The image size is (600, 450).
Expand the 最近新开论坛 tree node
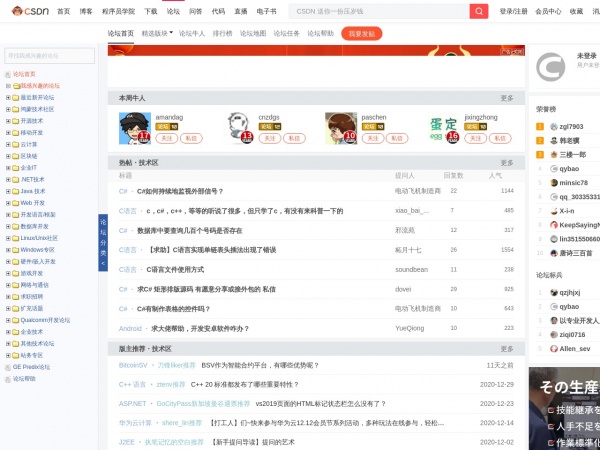8,98
